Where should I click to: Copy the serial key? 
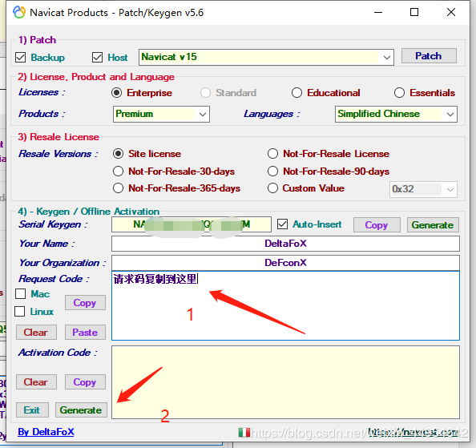377,225
